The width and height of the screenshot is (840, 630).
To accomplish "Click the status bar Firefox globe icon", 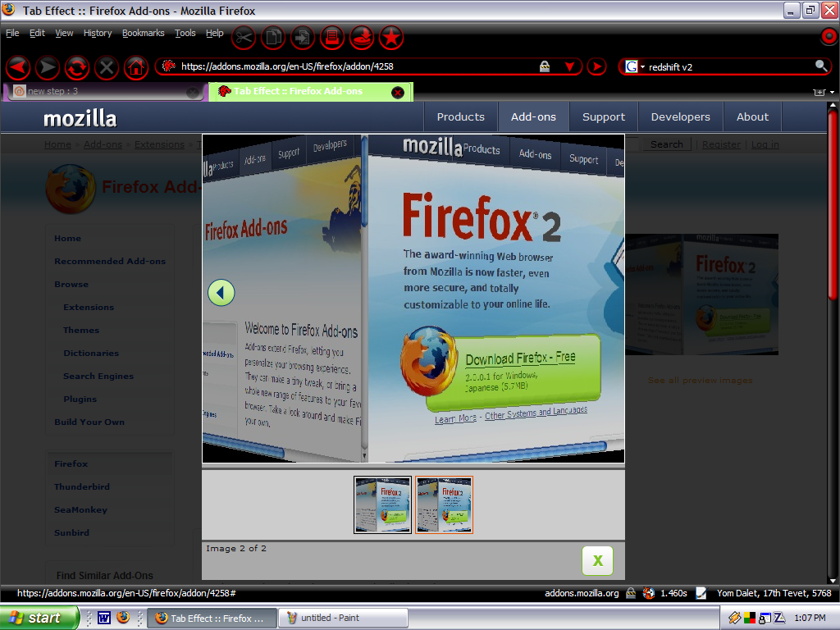I will click(x=649, y=593).
